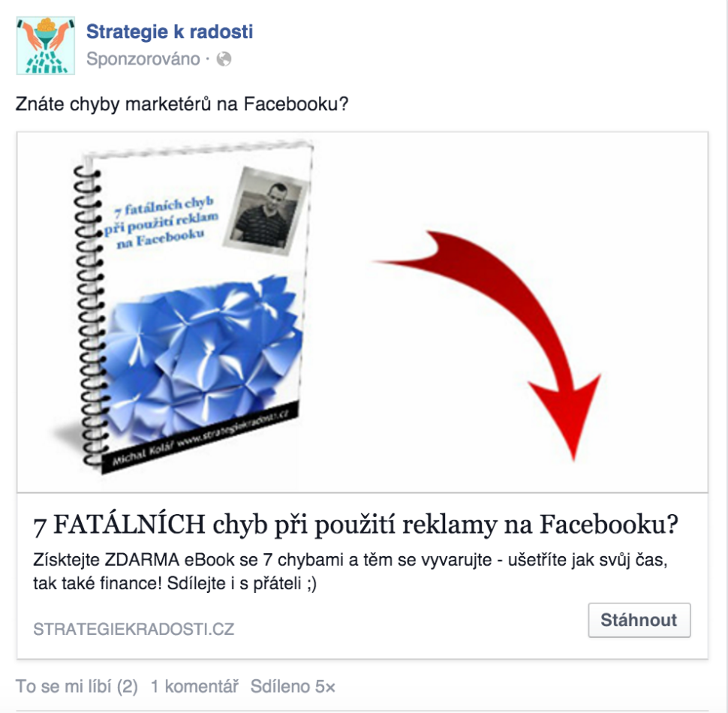Open the Strategie k radosti page name
The image size is (728, 713).
coord(170,32)
